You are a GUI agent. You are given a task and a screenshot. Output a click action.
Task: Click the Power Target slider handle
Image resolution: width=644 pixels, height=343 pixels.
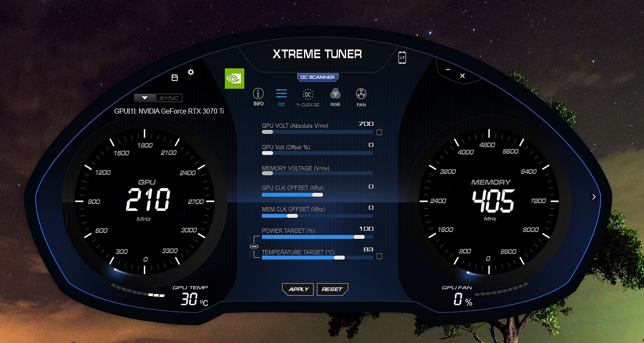[x=359, y=237]
